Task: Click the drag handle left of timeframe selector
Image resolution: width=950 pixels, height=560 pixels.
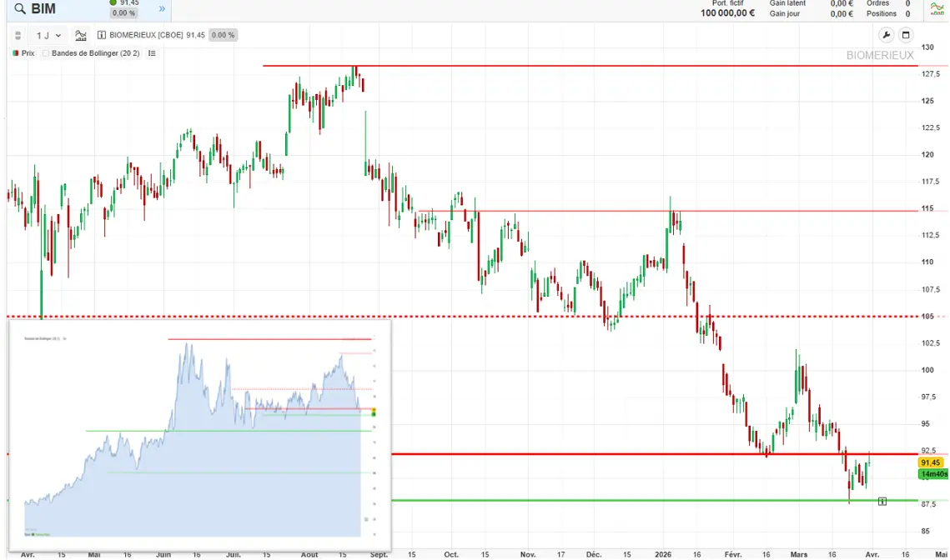Action: tap(18, 36)
